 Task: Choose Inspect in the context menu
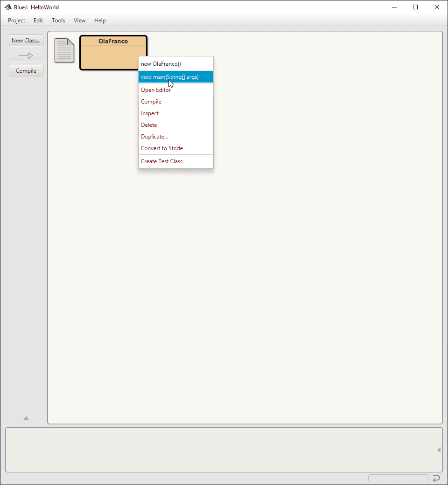click(x=150, y=113)
